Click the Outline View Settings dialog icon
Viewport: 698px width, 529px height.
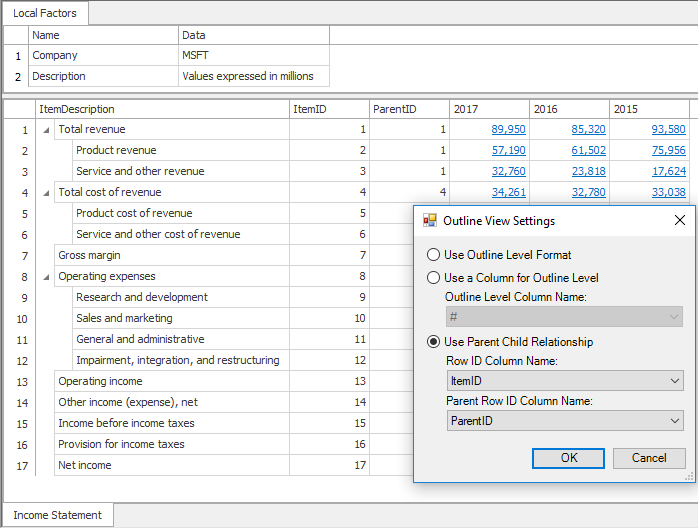click(430, 220)
